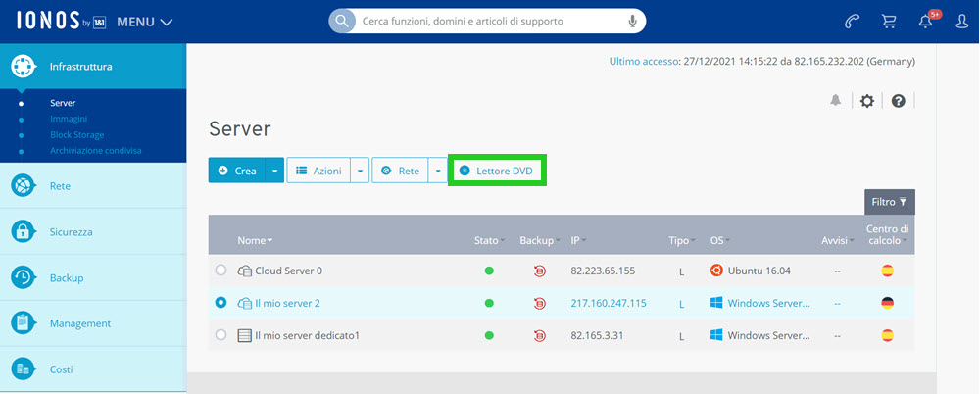This screenshot has height=394, width=980.
Task: Expand the Rete toolbar dropdown arrow
Action: [x=437, y=171]
